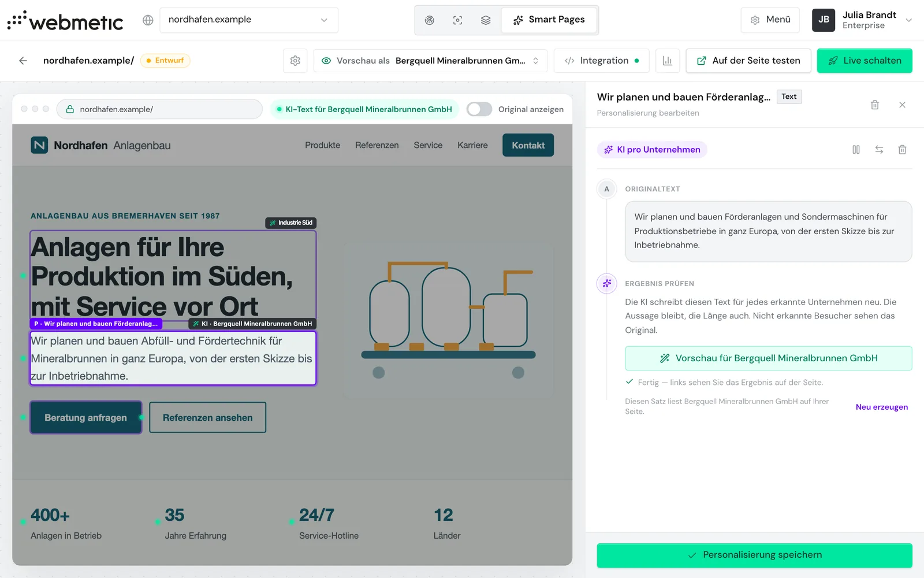Image resolution: width=924 pixels, height=578 pixels.
Task: Click the target icon in mode switcher
Action: tap(430, 20)
